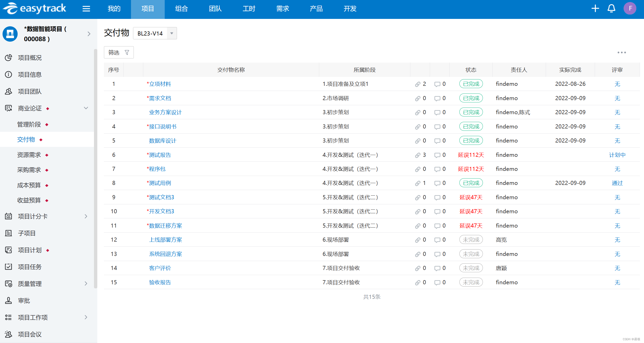Open the three-dots more options menu

pos(622,53)
